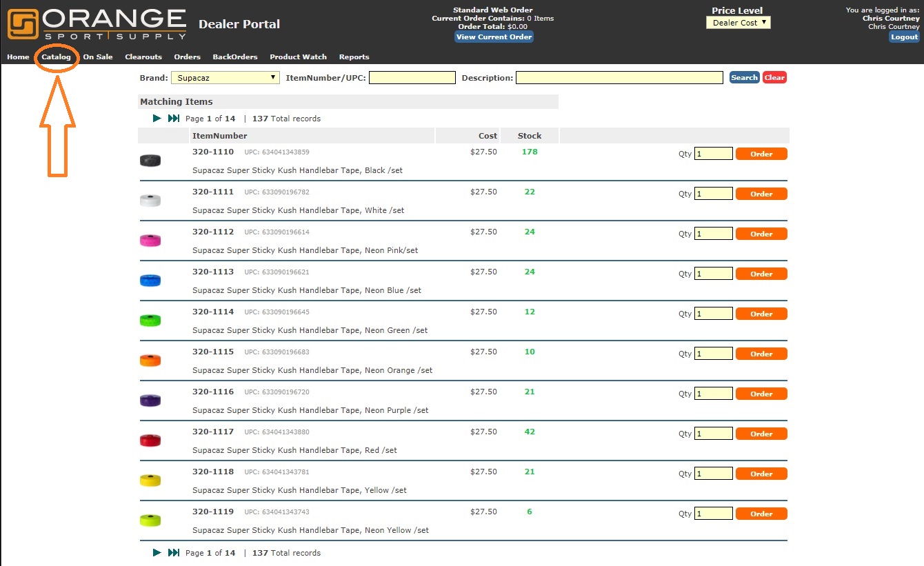Expand the Brand dropdown showing Supacaz
This screenshot has width=924, height=566.
coord(225,78)
